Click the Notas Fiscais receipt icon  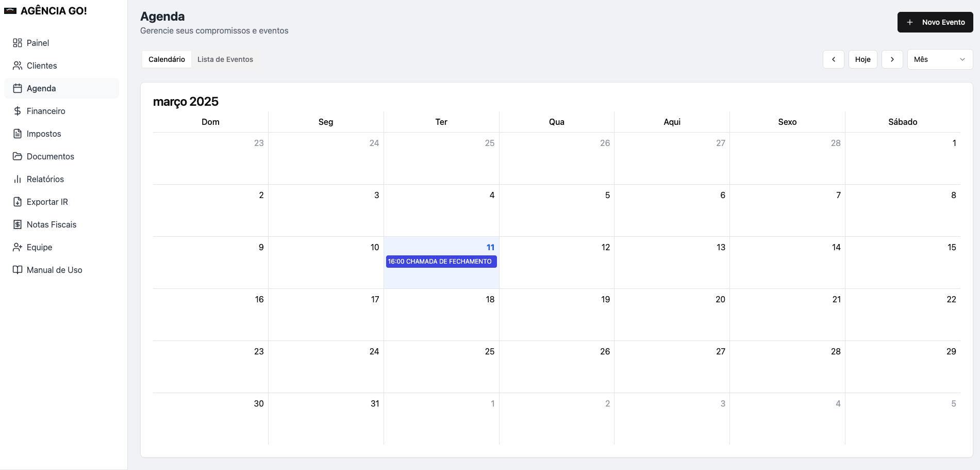point(18,224)
